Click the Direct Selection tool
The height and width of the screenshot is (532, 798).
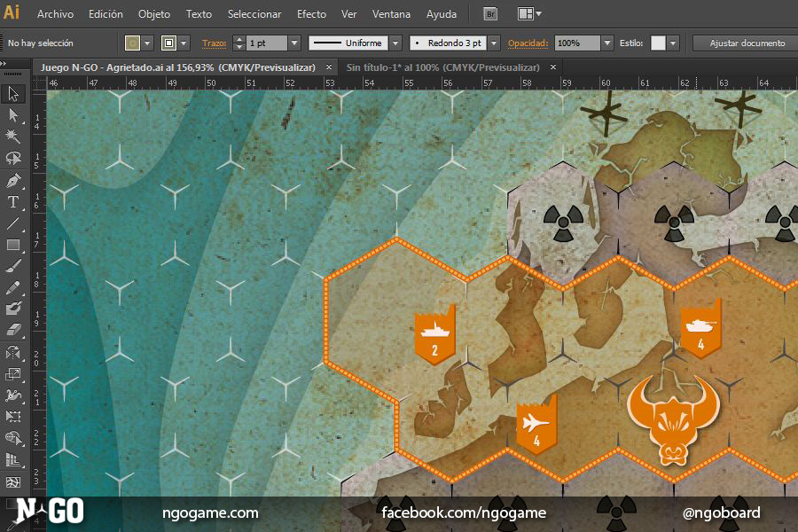13,115
